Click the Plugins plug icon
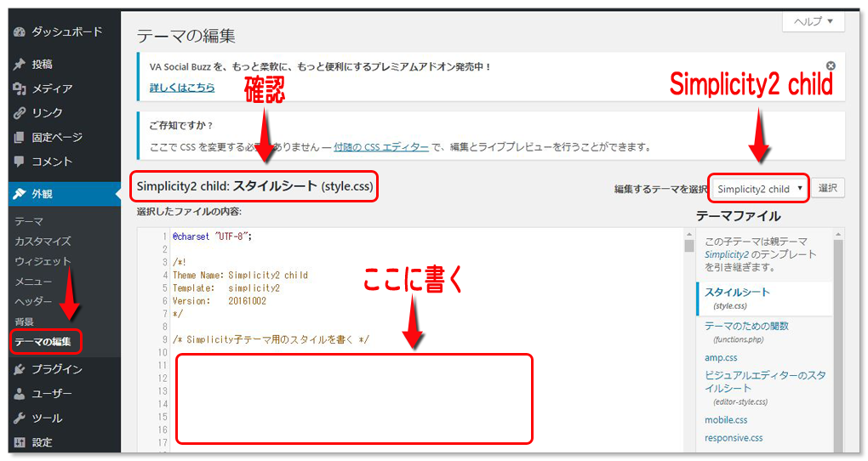This screenshot has width=868, height=461. pos(20,369)
